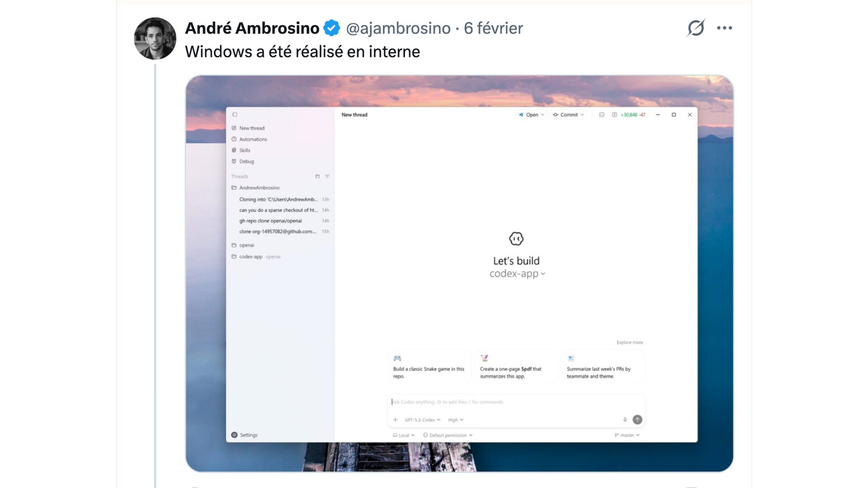
Task: Open the master branch dropdown
Action: tap(627, 435)
